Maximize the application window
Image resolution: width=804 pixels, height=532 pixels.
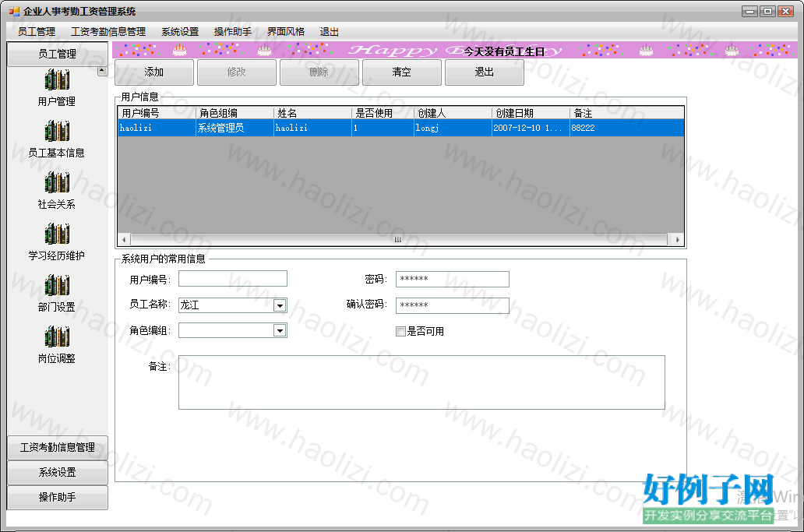click(767, 11)
